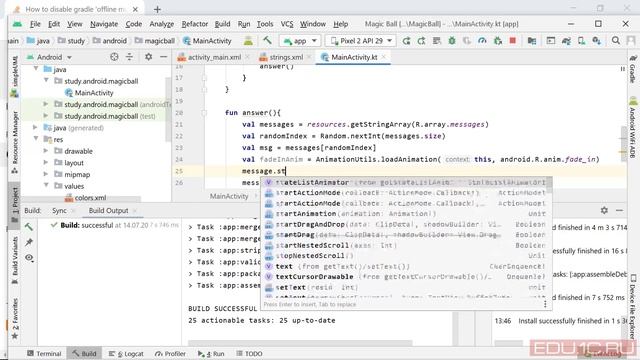The height and width of the screenshot is (360, 640).
Task: Expand the drawable folder
Action: [46, 151]
